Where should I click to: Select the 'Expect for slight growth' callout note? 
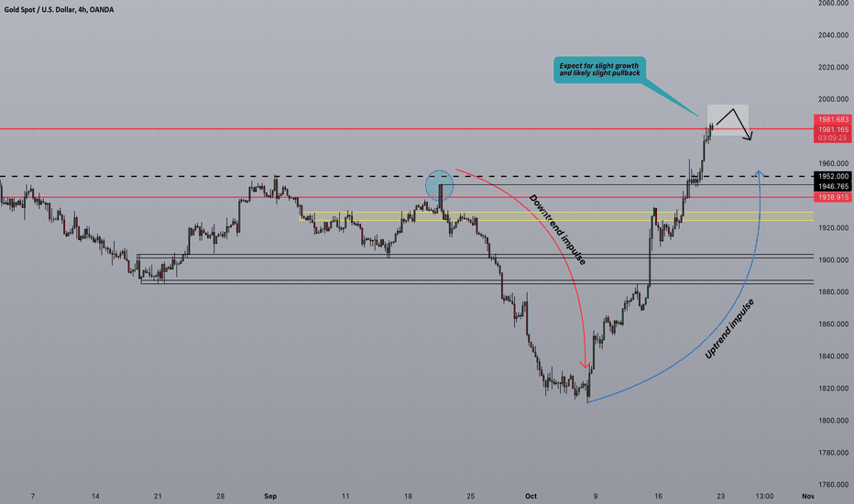(599, 70)
